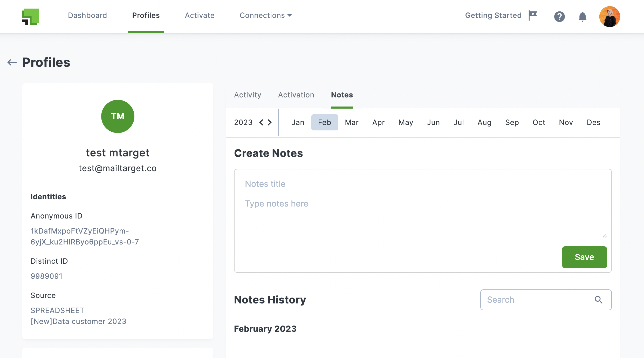The image size is (644, 358).
Task: Switch to the Activity tab
Action: (x=248, y=95)
